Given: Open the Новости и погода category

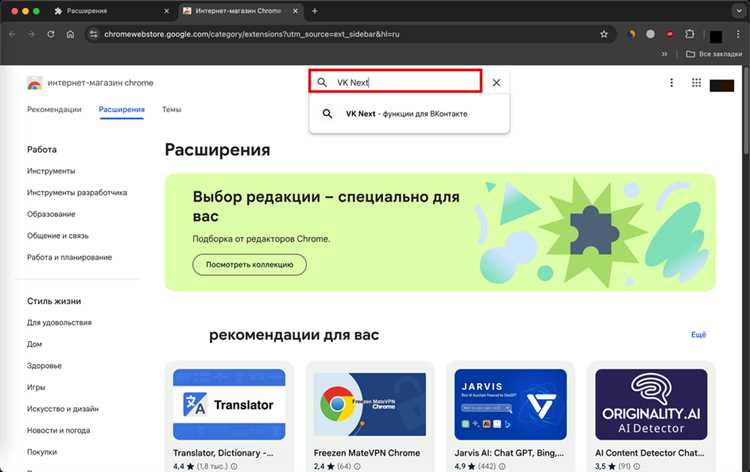Looking at the screenshot, I should tap(58, 430).
